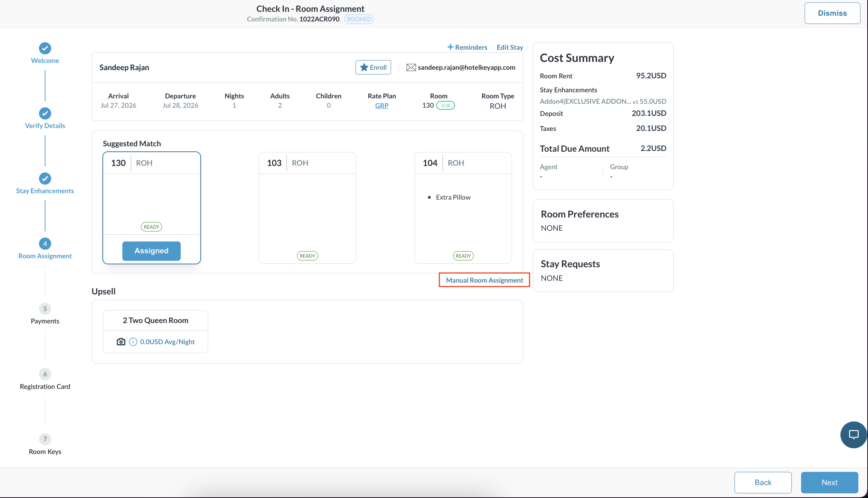Click the Stay Enhancements step checkmark icon

click(45, 179)
